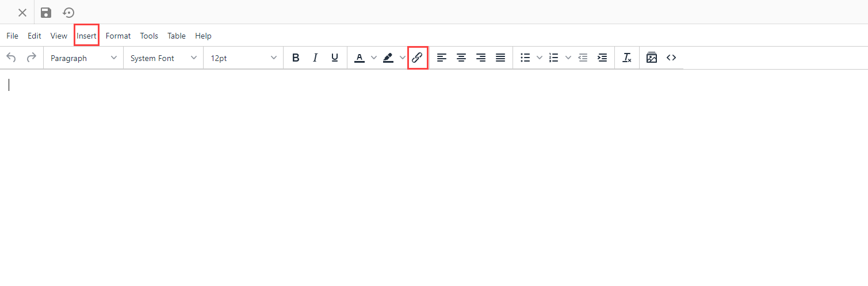Expand the Paragraph block format dropdown
This screenshot has width=868, height=286.
pos(83,58)
